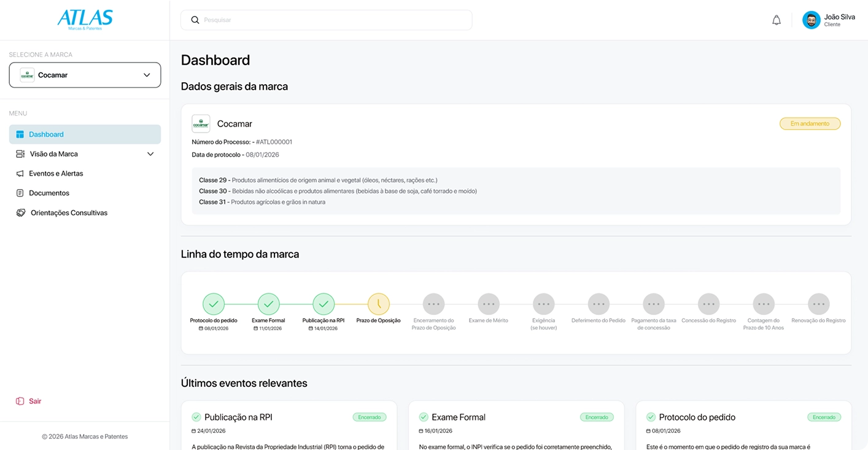Open the Publicação na RPI event card title
The height and width of the screenshot is (450, 868).
pyautogui.click(x=238, y=417)
